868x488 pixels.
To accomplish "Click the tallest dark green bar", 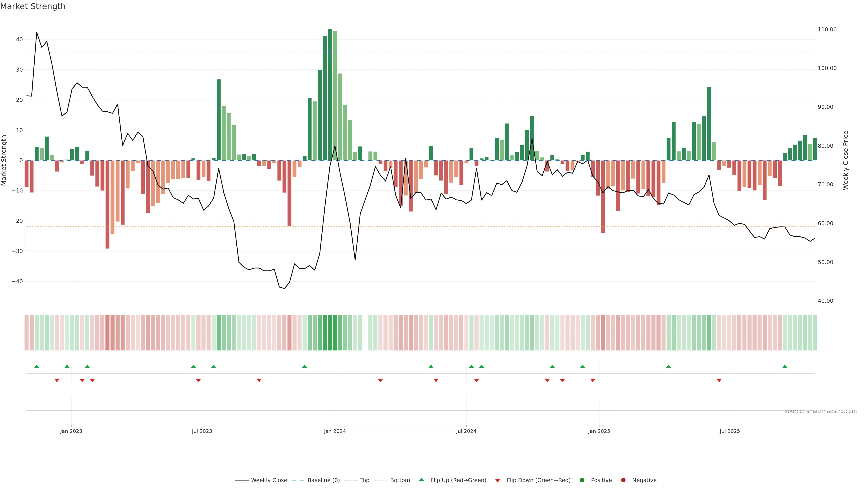I will 330,94.
